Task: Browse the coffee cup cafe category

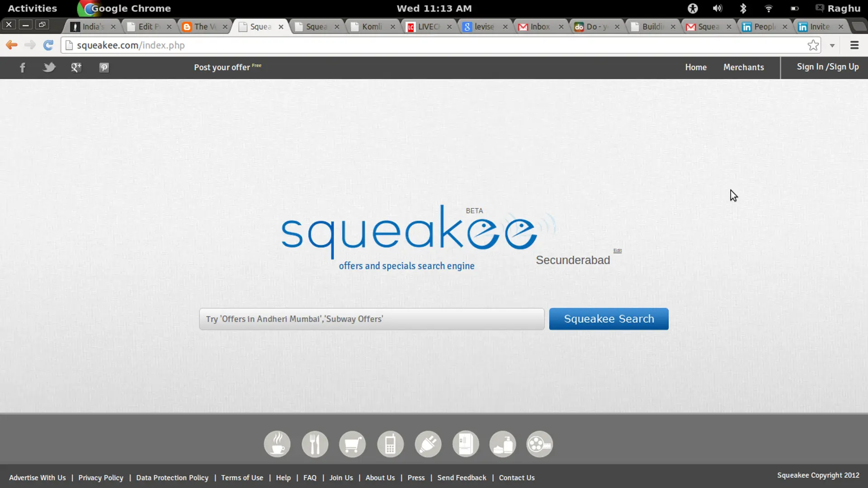Action: pyautogui.click(x=277, y=444)
